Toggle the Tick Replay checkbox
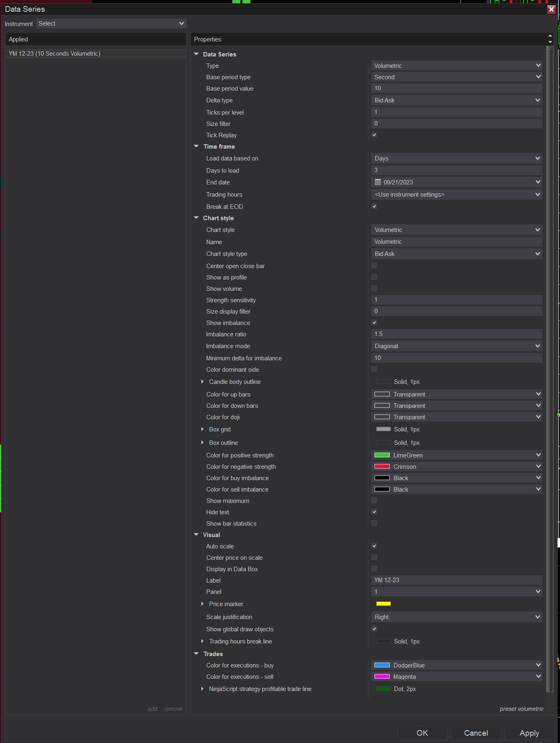 click(374, 135)
